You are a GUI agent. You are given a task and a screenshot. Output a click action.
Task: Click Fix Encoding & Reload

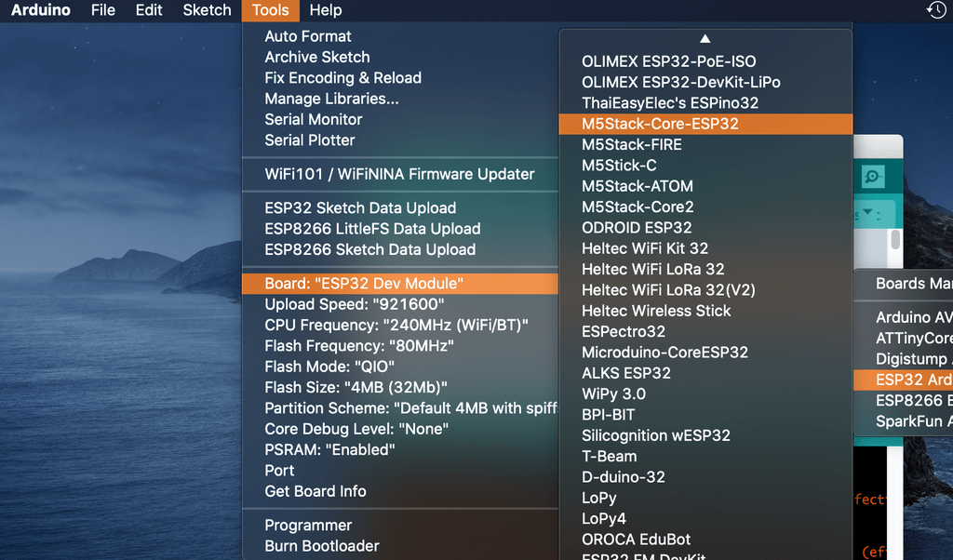point(400,78)
